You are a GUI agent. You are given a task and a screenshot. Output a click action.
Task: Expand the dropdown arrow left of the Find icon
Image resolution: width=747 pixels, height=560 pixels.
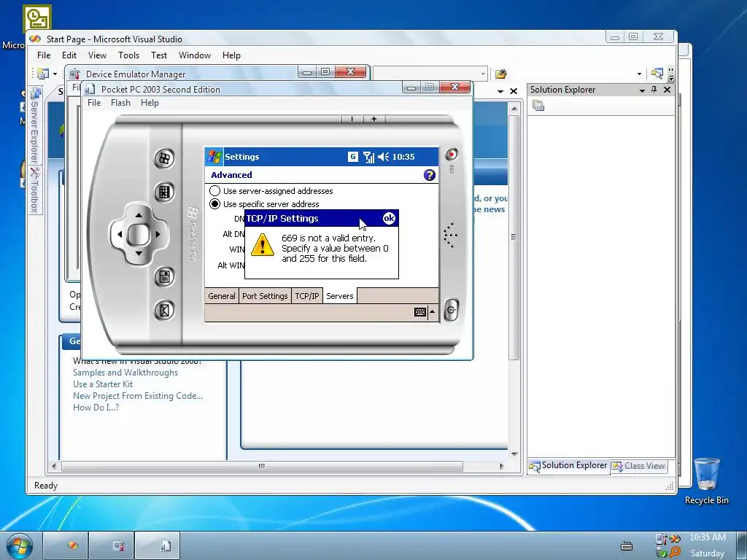639,74
